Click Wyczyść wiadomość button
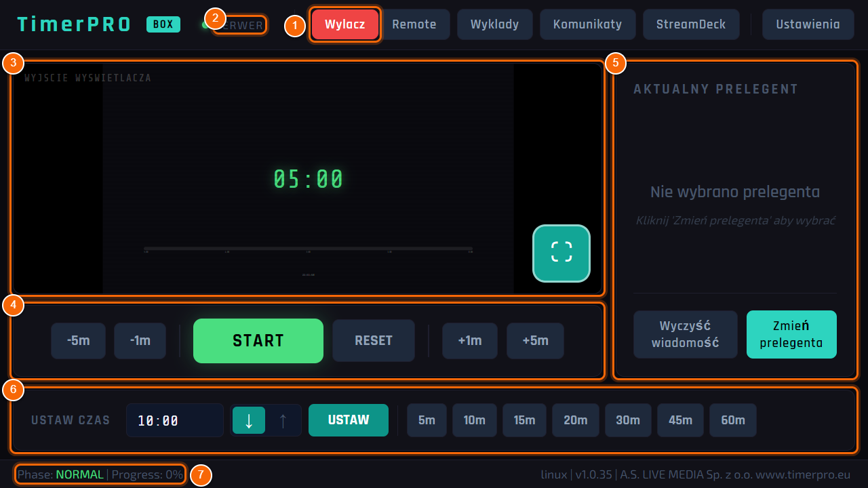This screenshot has width=868, height=488. [686, 334]
